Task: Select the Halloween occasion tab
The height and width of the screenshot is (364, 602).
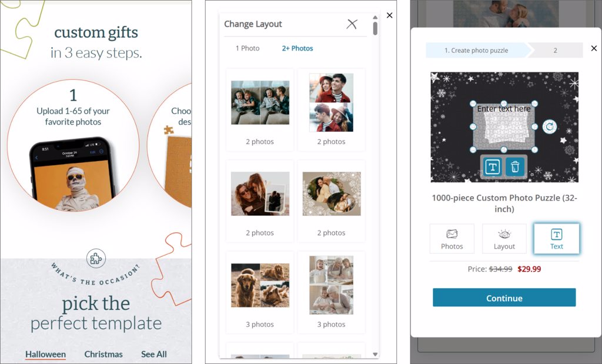Action: tap(45, 355)
